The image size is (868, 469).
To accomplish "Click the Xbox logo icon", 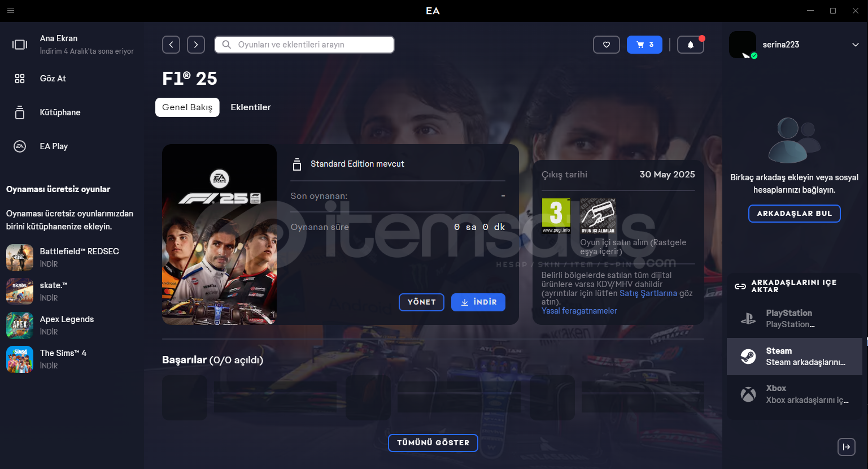I will 748,394.
